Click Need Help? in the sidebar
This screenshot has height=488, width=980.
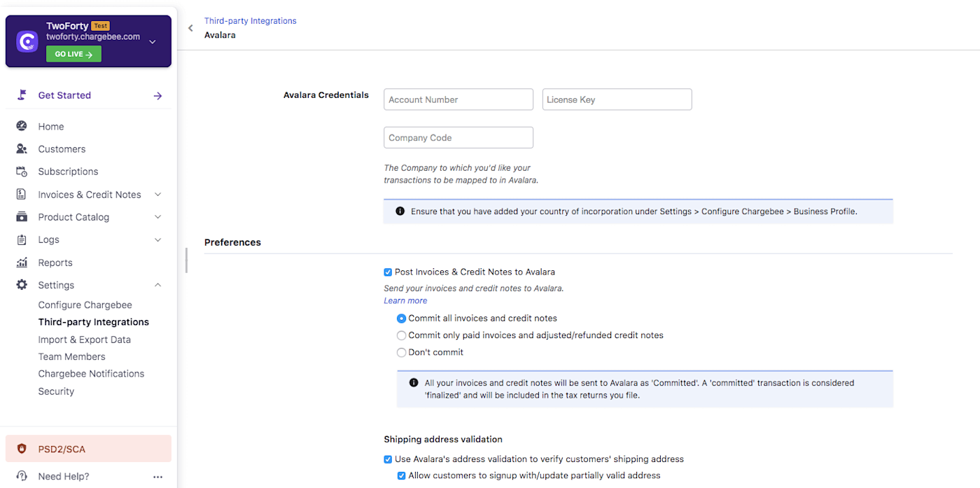(64, 477)
